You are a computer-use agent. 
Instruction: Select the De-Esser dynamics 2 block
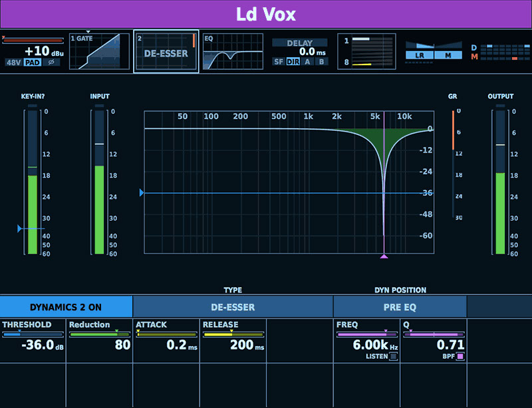tap(166, 52)
